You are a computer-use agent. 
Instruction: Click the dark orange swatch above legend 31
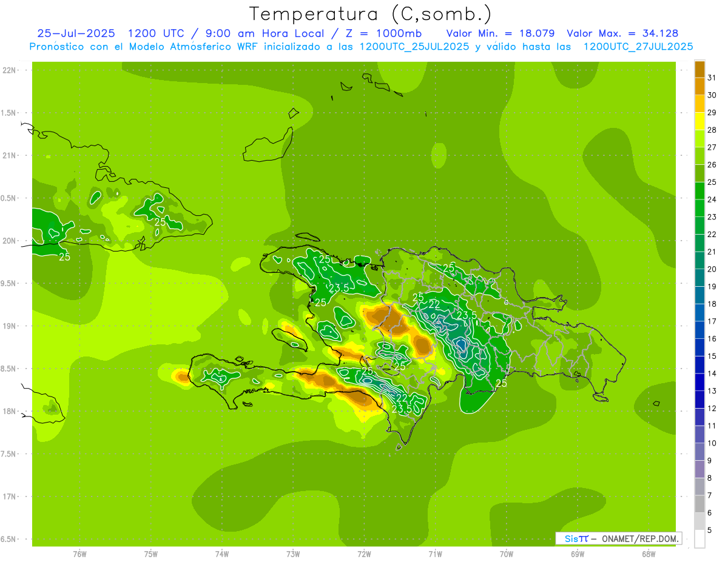tap(699, 69)
